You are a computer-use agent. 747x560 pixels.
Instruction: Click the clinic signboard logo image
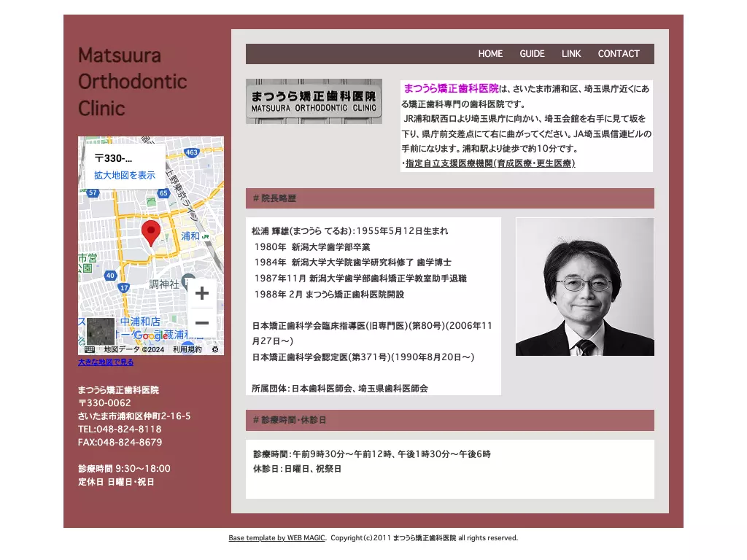tap(314, 101)
